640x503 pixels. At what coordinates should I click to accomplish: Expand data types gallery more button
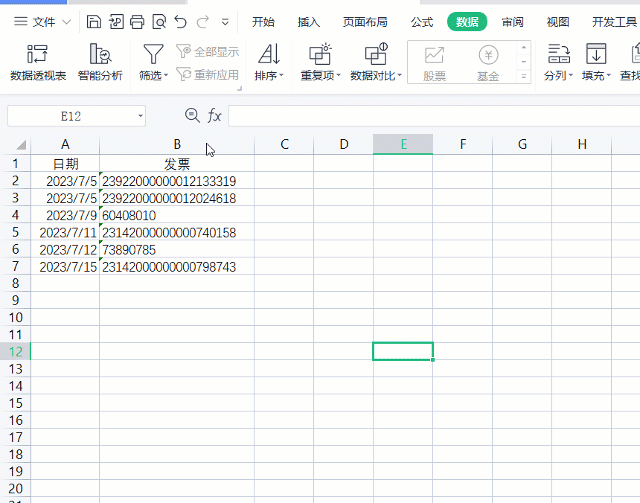click(x=524, y=76)
